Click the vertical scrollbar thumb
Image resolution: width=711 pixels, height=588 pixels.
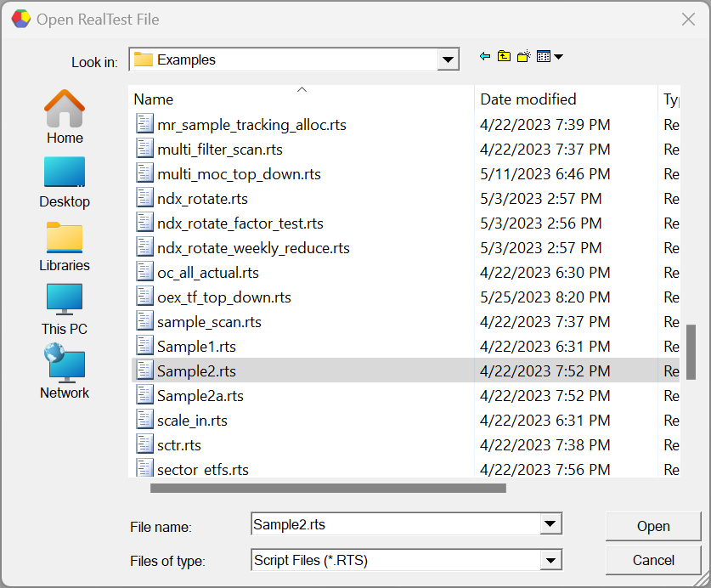691,351
